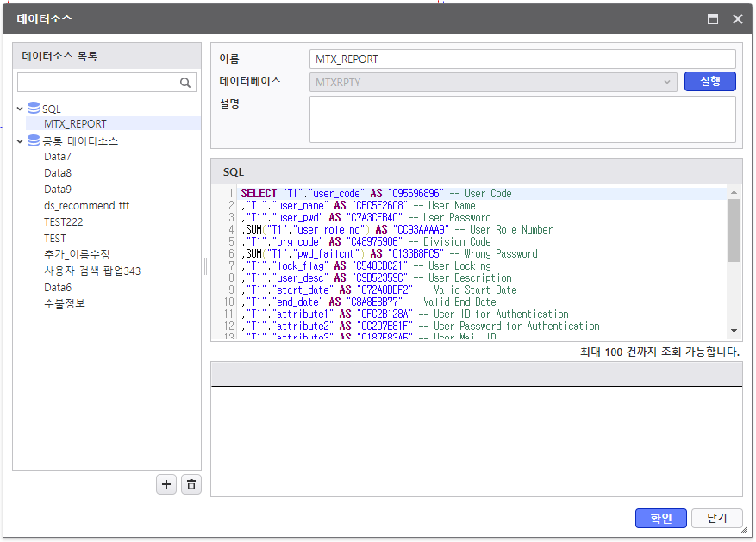The image size is (756, 542).
Task: Click the SQL editor scroll down arrow
Action: coord(734,330)
